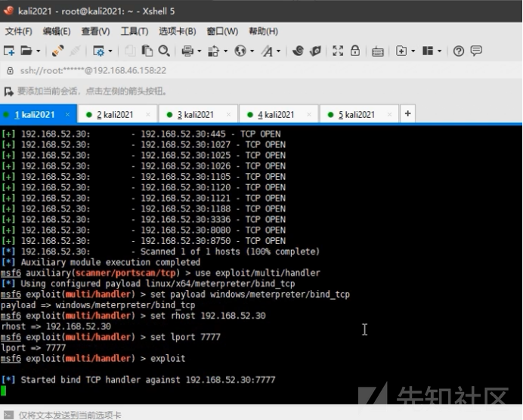Click '192.168.52.30:8080 - TCP OPEN' line

[x=213, y=230]
